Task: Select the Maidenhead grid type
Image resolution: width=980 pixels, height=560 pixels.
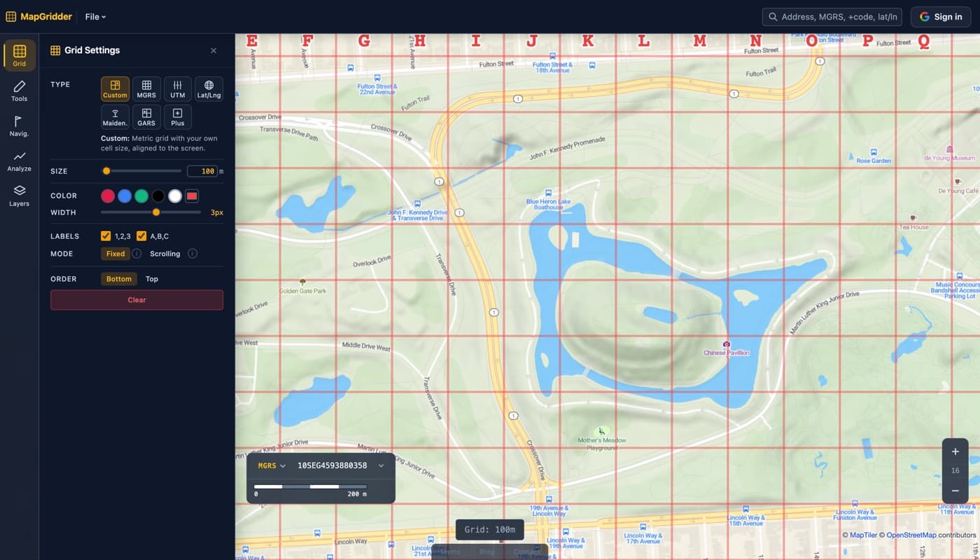Action: (115, 117)
